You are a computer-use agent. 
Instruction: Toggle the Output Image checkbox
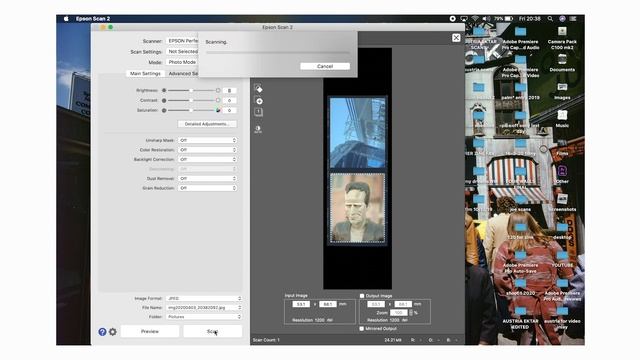click(x=362, y=296)
